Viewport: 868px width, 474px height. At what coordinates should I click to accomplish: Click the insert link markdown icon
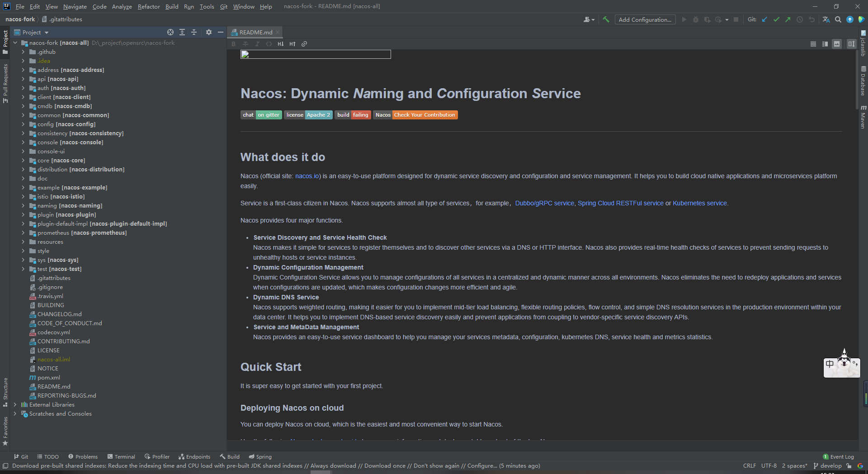pyautogui.click(x=304, y=44)
